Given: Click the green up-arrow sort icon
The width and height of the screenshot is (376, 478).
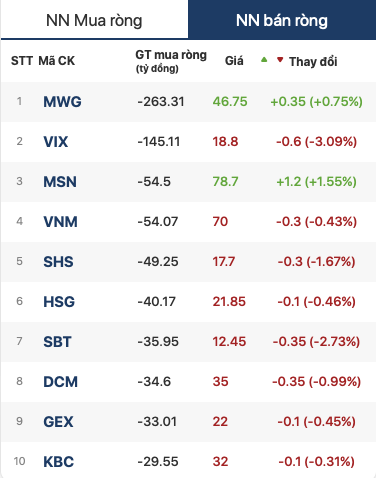Looking at the screenshot, I should coord(264,60).
